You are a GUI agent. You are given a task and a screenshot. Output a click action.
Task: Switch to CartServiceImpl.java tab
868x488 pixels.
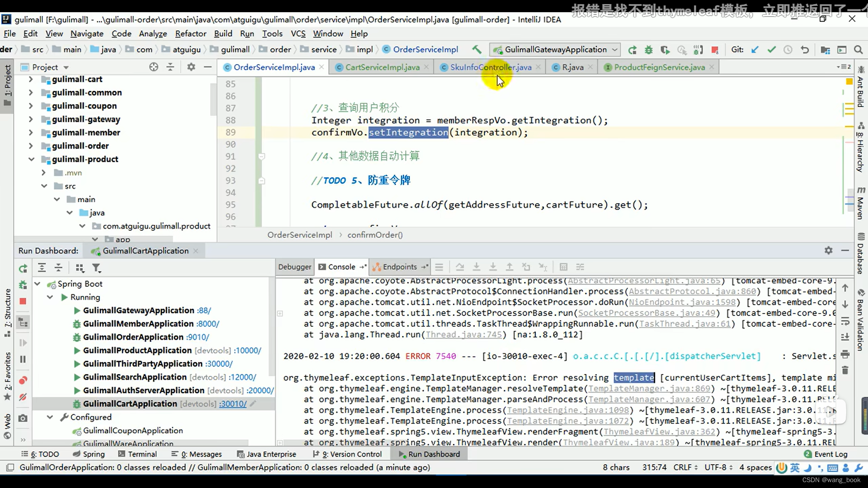382,67
